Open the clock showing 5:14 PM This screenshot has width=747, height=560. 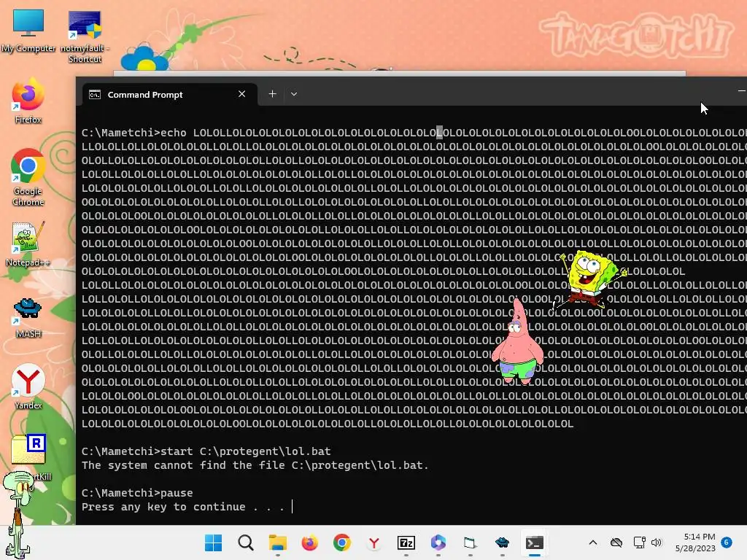coord(695,542)
